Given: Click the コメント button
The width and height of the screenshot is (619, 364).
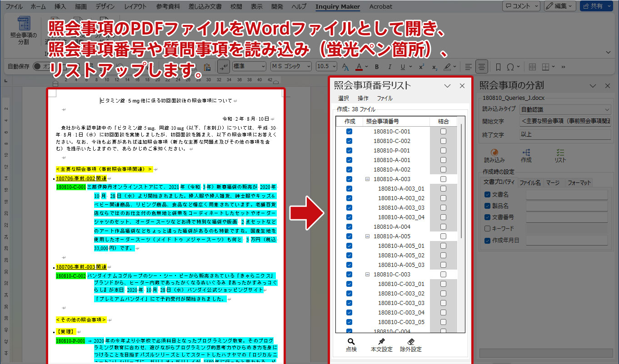Looking at the screenshot, I should pyautogui.click(x=522, y=6).
